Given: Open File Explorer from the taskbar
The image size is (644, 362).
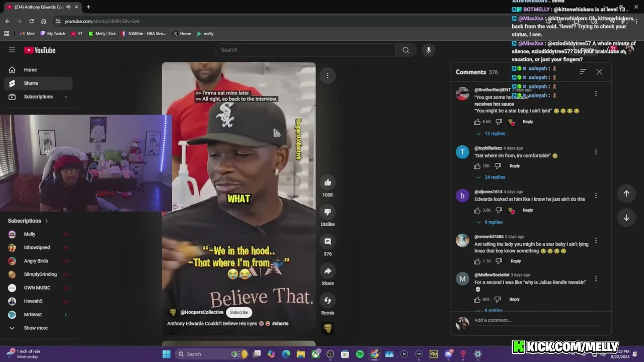Looking at the screenshot, I should click(301, 354).
